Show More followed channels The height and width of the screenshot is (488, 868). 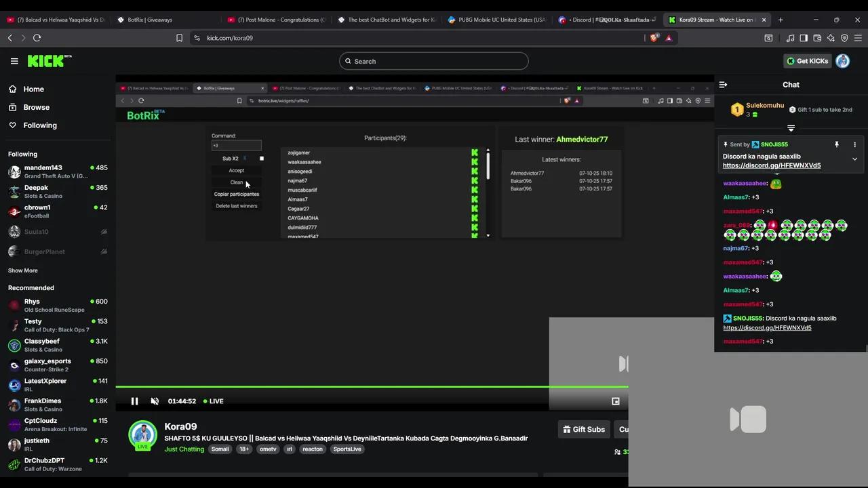tap(23, 270)
